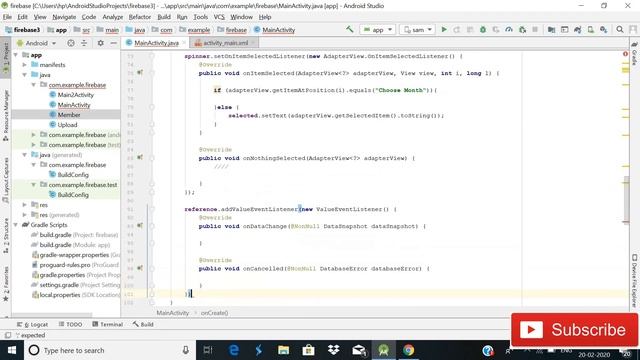Open Project Structure folder icon
The height and width of the screenshot is (360, 640).
tap(551, 29)
